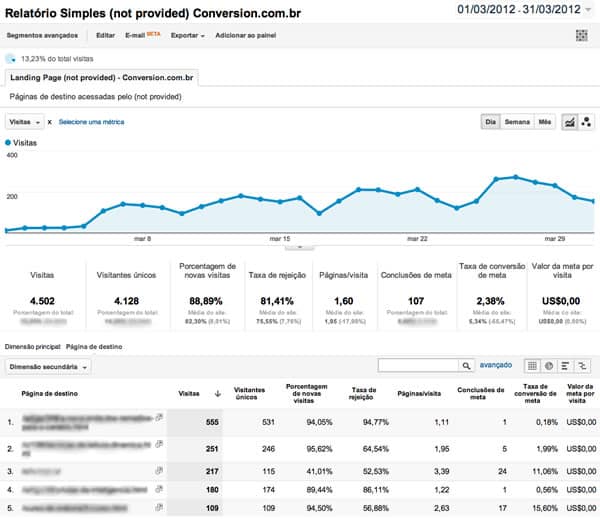Click the avançado search link
The width and height of the screenshot is (600, 519).
[x=496, y=365]
